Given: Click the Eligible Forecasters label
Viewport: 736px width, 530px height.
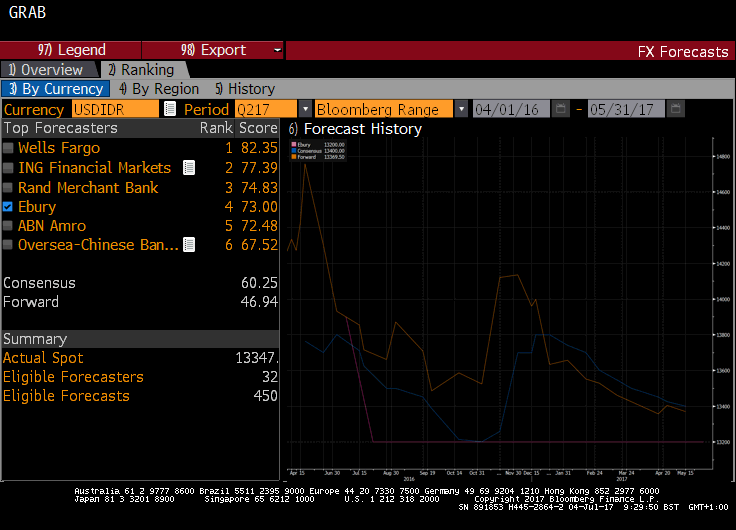Looking at the screenshot, I should click(73, 377).
